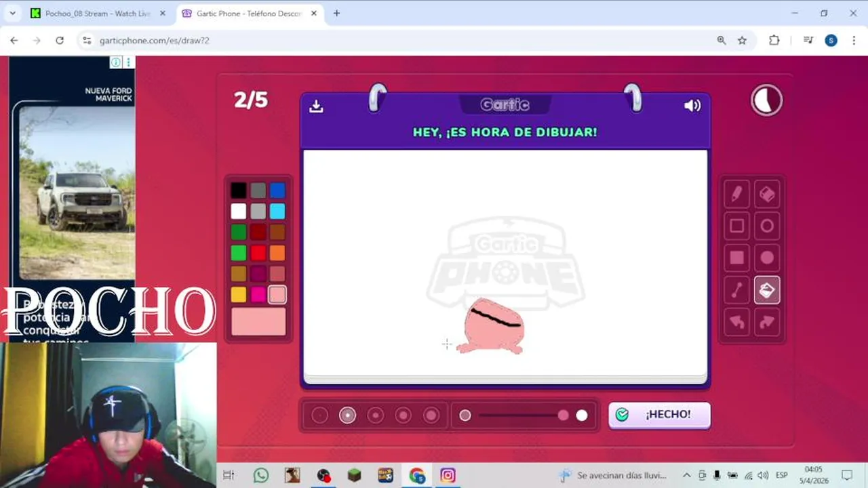This screenshot has width=868, height=488.
Task: Set full opacity with white dot
Action: point(582,415)
